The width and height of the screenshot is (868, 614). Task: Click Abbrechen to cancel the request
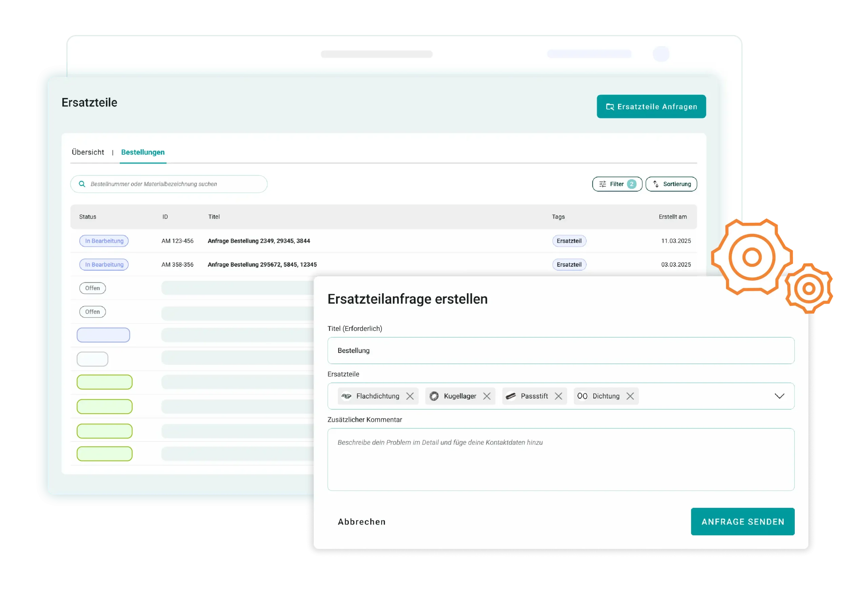pyautogui.click(x=361, y=522)
